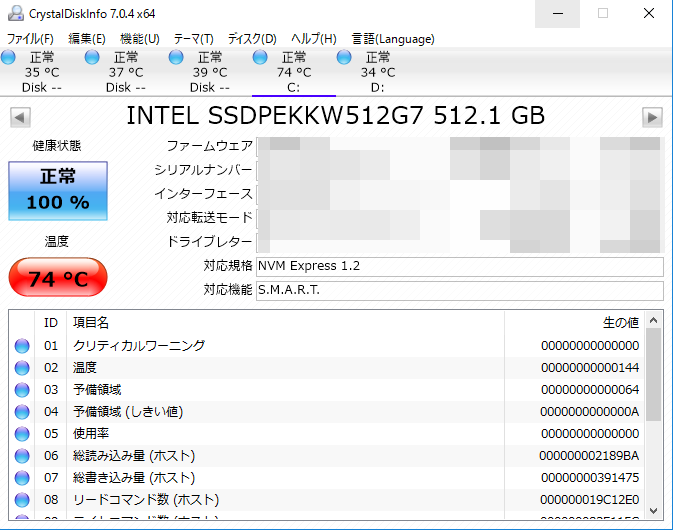This screenshot has height=530, width=673.
Task: Close the CrystalDiskInfo window
Action: coord(649,14)
